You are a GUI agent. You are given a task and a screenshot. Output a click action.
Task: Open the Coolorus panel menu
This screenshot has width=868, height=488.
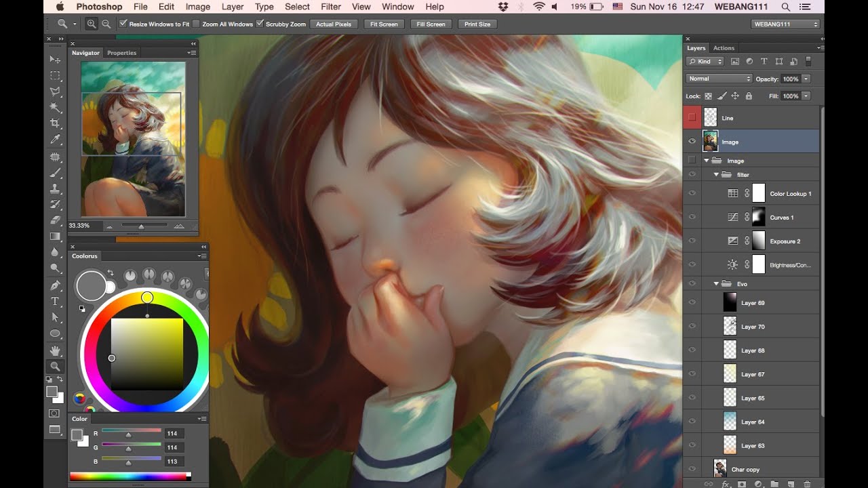point(202,256)
